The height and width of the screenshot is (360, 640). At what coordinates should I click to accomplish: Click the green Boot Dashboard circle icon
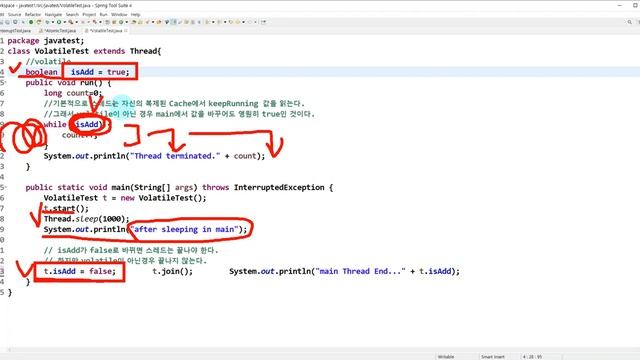[31, 22]
